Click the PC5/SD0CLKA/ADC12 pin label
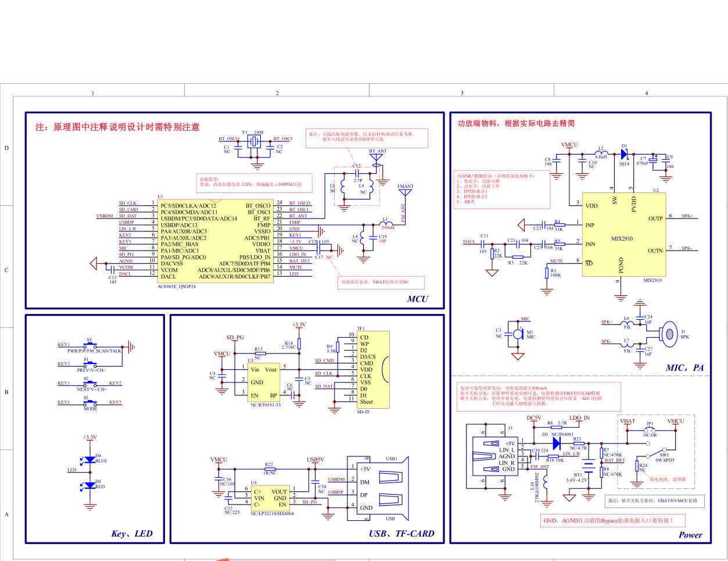This screenshot has width=728, height=561. tap(188, 206)
